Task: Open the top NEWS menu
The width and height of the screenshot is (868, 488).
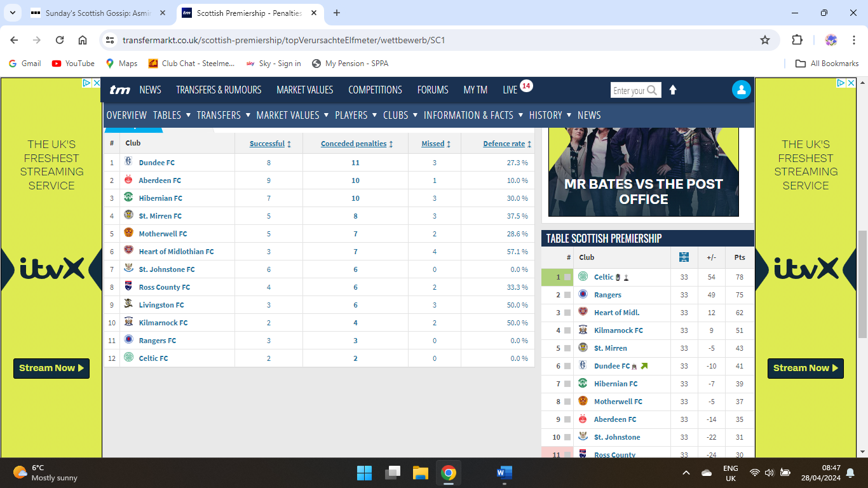Action: coord(150,90)
